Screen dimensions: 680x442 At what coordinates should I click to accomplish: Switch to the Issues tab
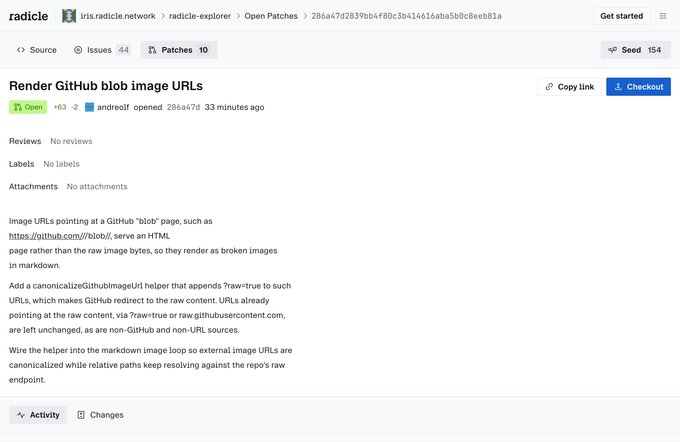coord(102,50)
